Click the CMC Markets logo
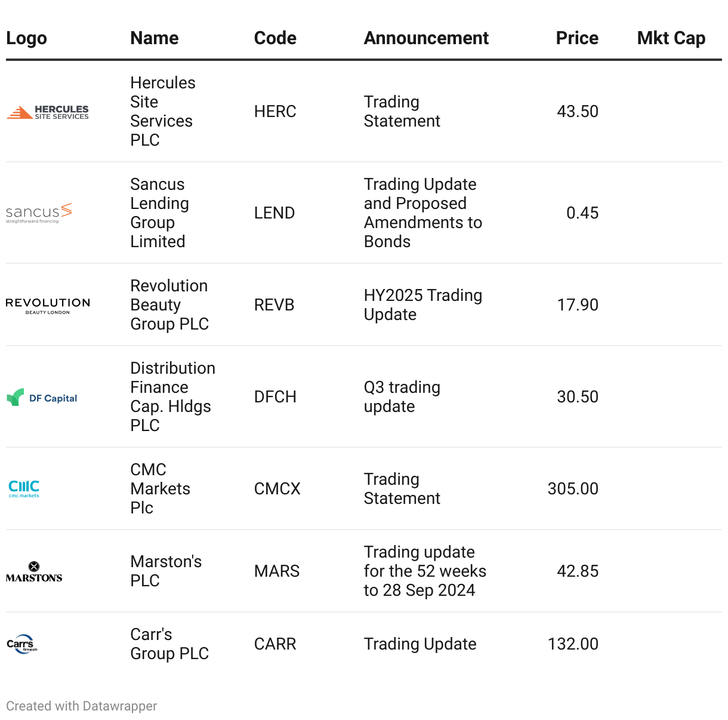728x720 pixels. tap(24, 489)
